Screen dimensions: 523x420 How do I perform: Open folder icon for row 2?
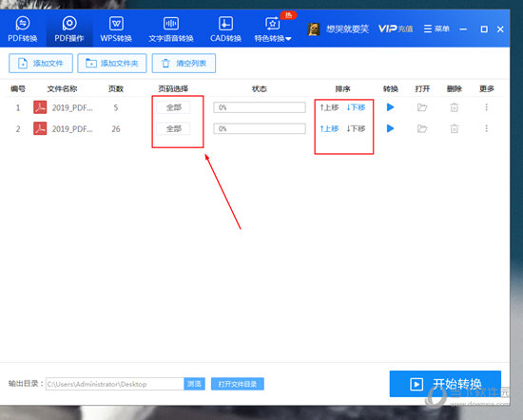coord(422,128)
